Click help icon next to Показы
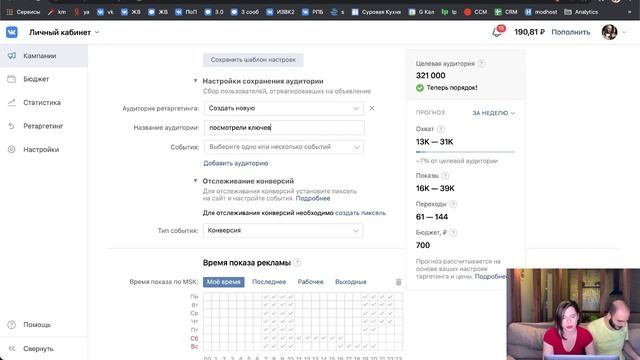 click(445, 176)
